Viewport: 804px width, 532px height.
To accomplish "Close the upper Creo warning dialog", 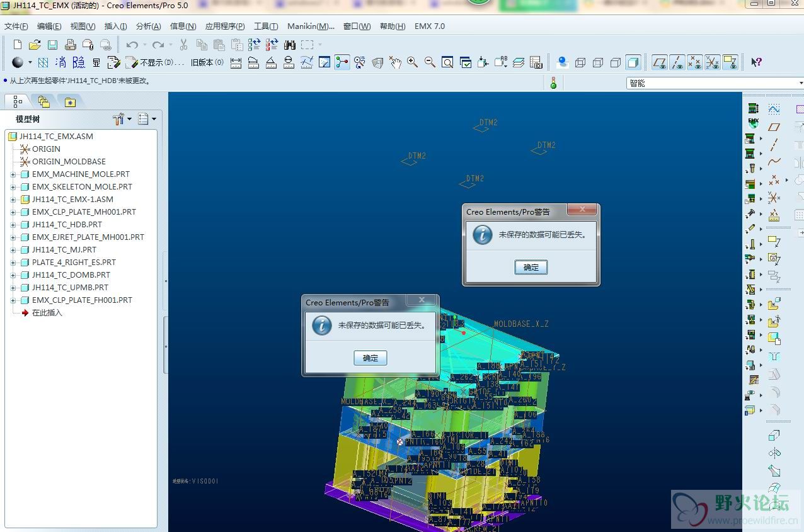I will [x=583, y=210].
